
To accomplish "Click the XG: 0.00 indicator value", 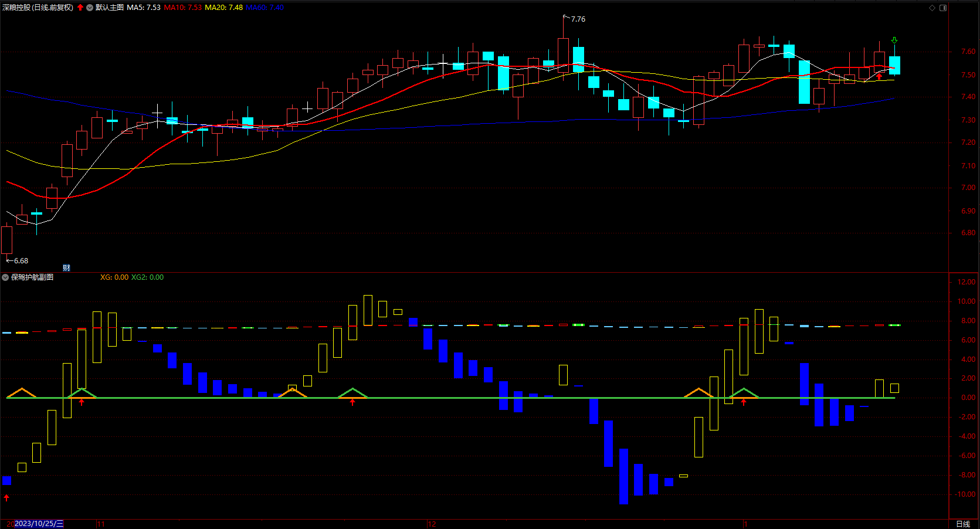I will (114, 277).
